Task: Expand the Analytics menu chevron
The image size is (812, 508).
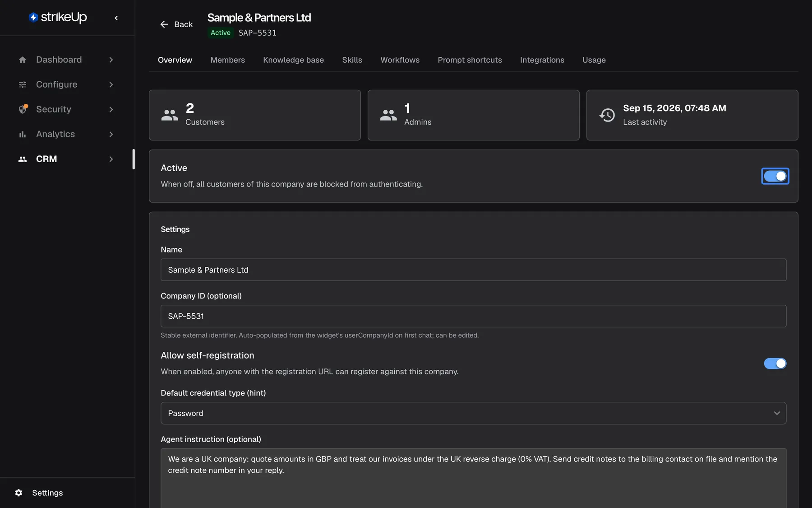Action: [x=111, y=134]
